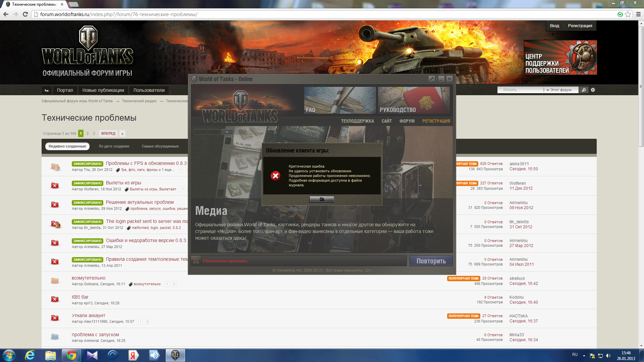
Task: Open forum gear advanced search icon
Action: click(593, 90)
